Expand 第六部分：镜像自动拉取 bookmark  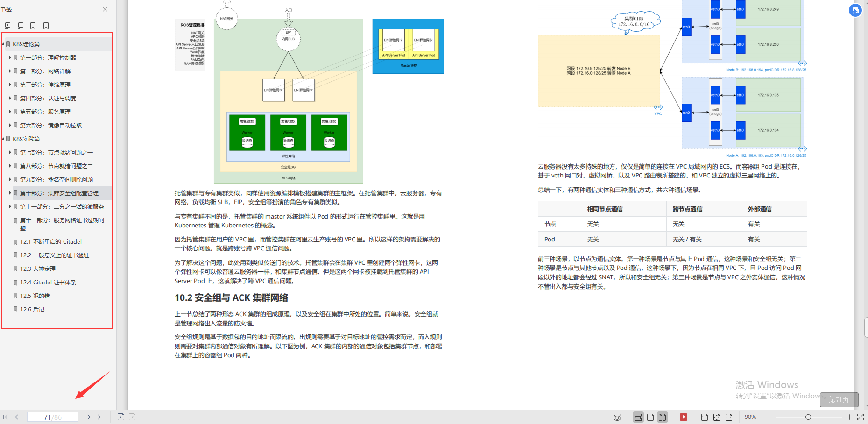coord(10,126)
